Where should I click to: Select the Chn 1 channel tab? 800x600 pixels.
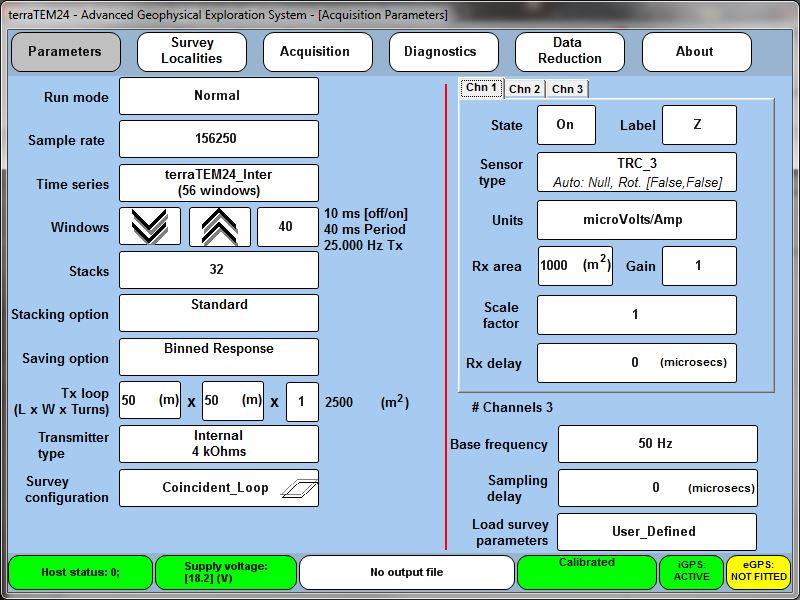[x=481, y=88]
